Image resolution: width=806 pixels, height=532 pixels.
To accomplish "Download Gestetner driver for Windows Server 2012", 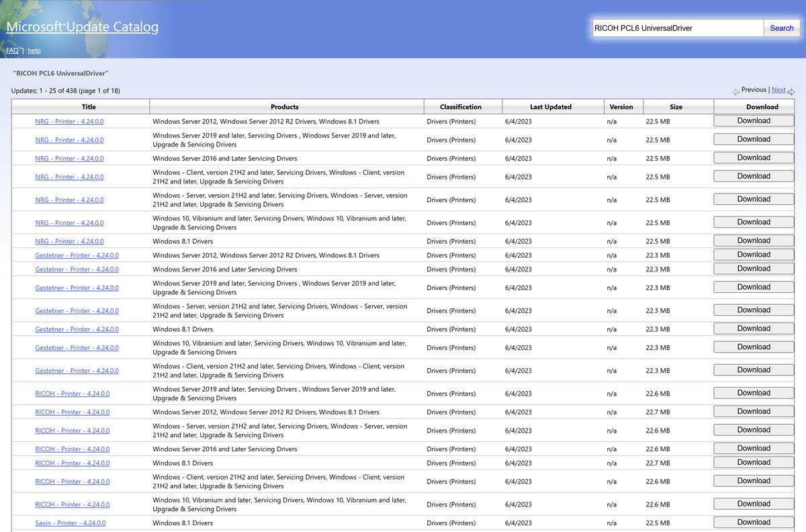I will coord(754,255).
